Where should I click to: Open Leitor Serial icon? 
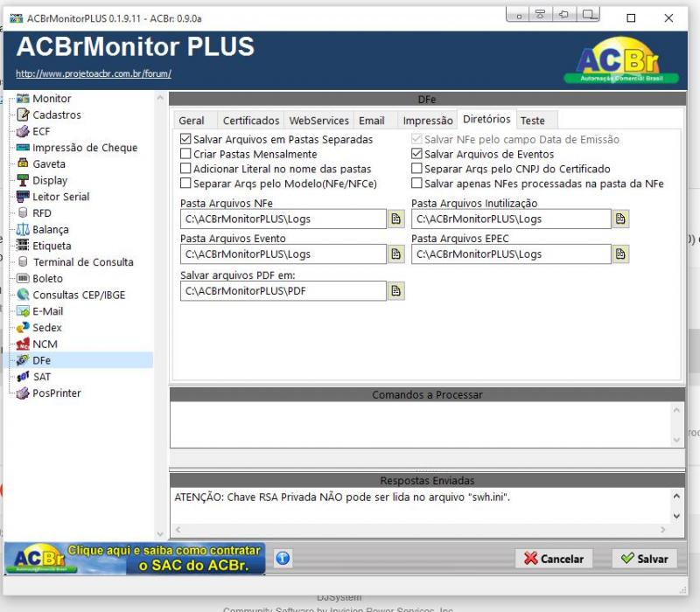point(23,197)
